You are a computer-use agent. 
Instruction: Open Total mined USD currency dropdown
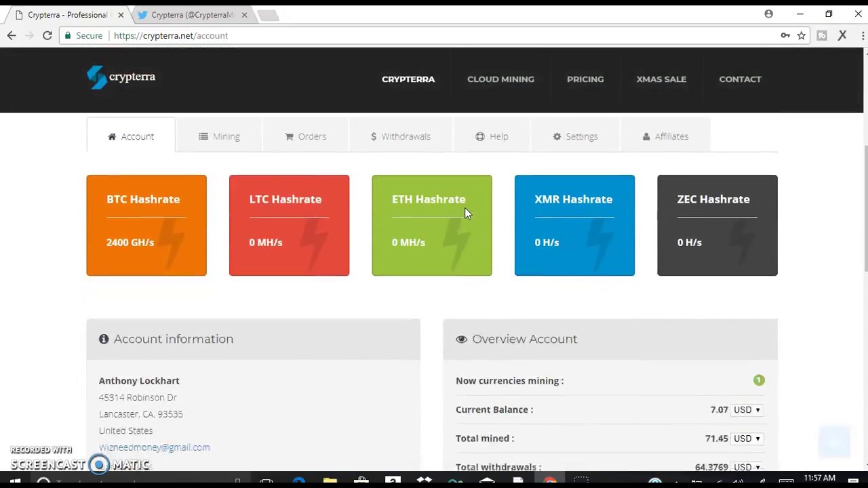747,439
